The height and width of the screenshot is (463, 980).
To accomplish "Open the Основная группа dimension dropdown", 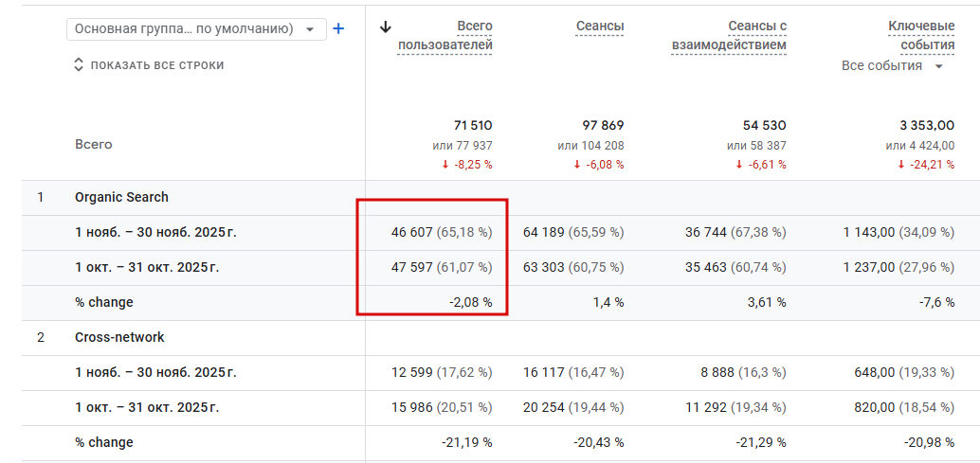I will click(x=196, y=29).
